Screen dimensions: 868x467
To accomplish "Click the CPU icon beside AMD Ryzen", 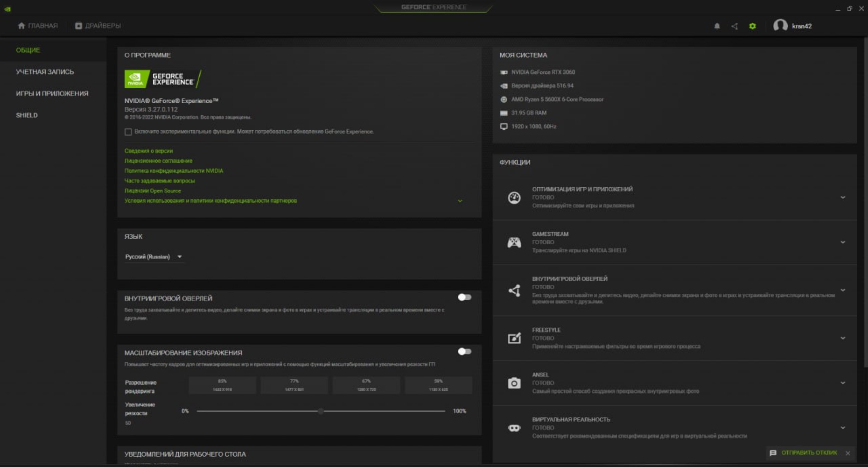I will pyautogui.click(x=504, y=99).
